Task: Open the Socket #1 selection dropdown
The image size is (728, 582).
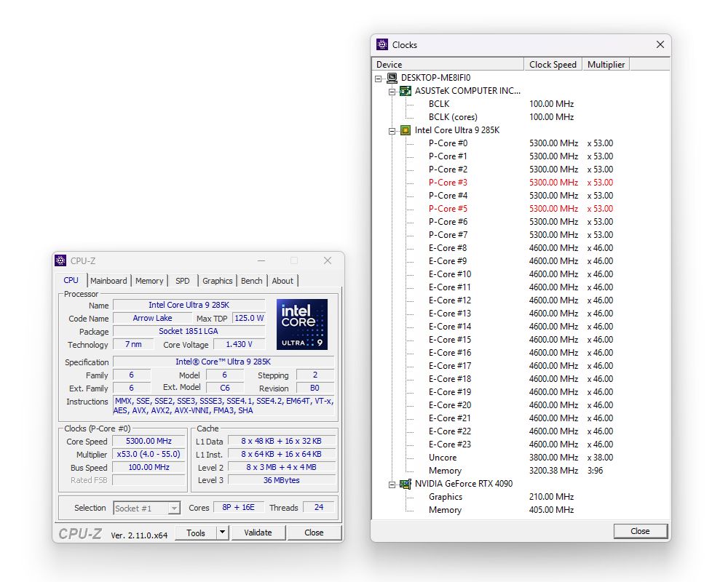Action: (174, 509)
